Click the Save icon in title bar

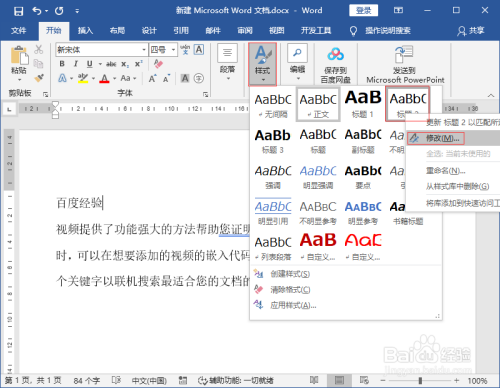coord(18,11)
